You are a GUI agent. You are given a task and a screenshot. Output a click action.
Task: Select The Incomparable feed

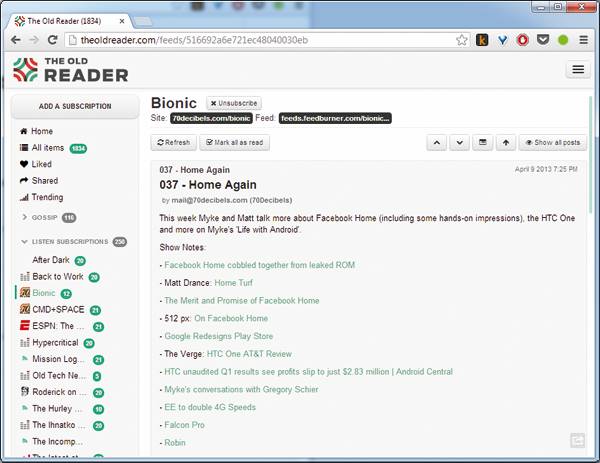tap(57, 441)
